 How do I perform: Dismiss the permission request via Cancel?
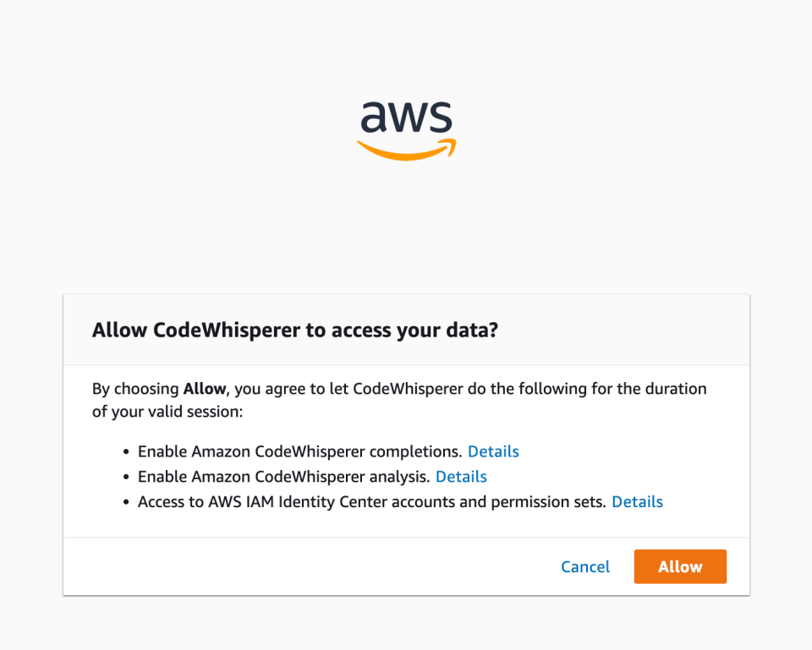(585, 566)
